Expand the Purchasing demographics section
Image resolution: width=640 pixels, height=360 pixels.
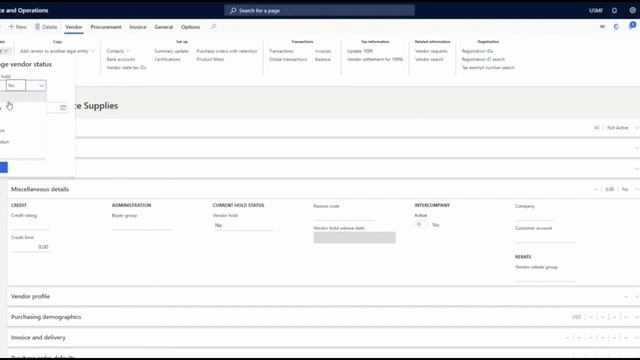[637, 317]
